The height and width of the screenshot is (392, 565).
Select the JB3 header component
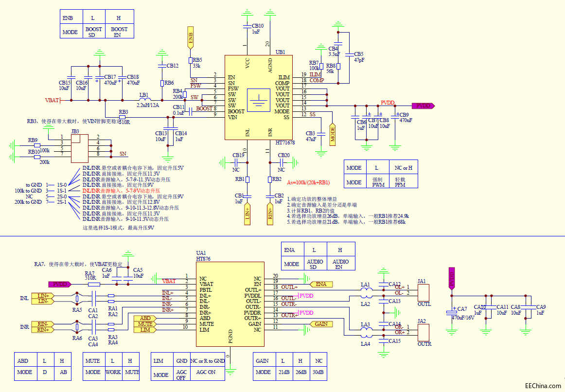click(80, 149)
